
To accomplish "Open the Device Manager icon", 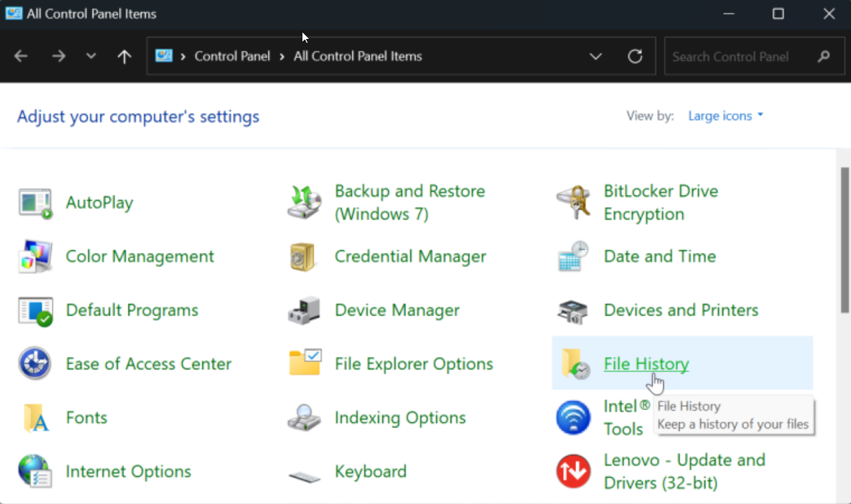I will 396,310.
